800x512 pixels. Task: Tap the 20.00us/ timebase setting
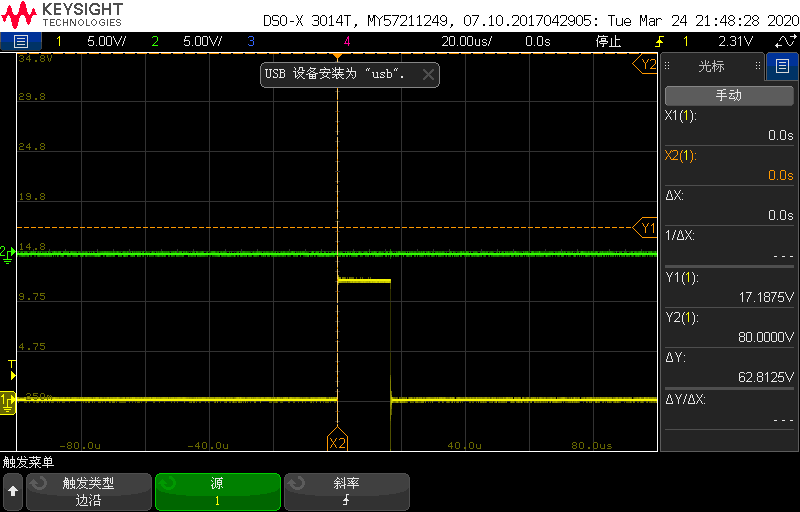tap(466, 41)
